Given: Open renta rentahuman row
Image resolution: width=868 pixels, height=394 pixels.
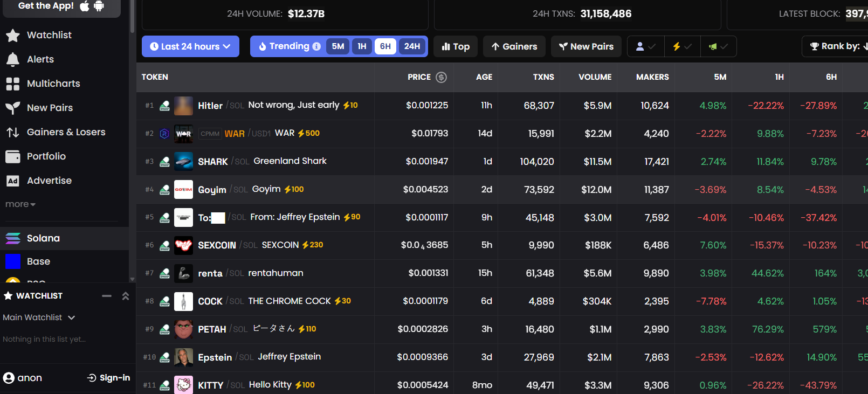Looking at the screenshot, I should [502, 273].
